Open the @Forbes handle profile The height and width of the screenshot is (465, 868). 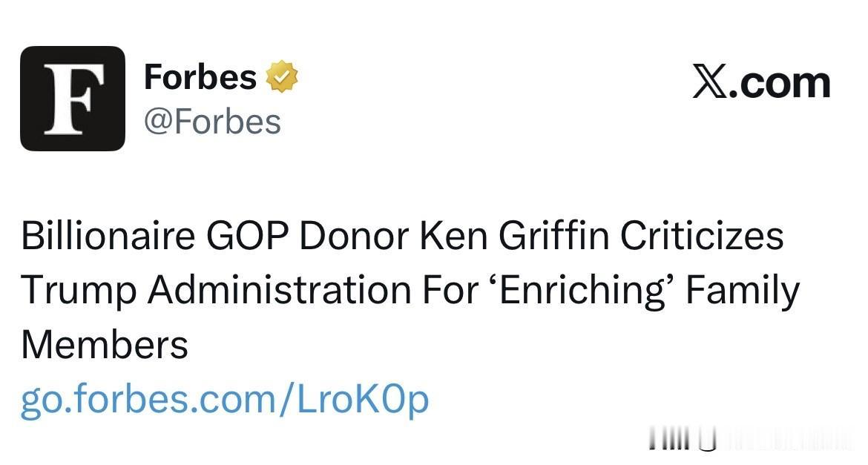212,122
